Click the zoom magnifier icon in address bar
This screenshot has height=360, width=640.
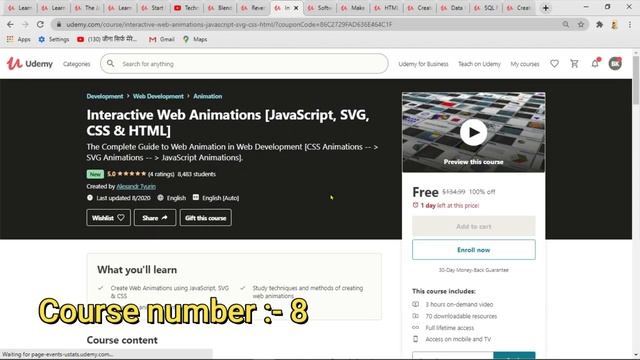point(566,24)
